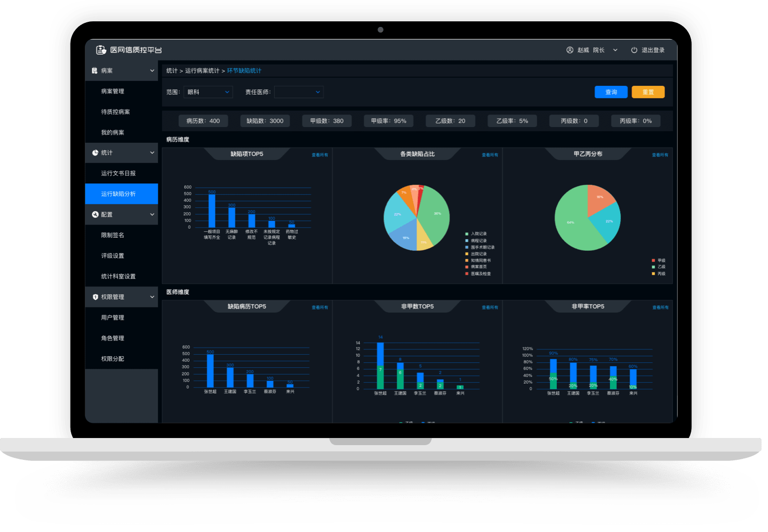Click 查看所有 on the 非甲率TOP5 panel

point(660,307)
